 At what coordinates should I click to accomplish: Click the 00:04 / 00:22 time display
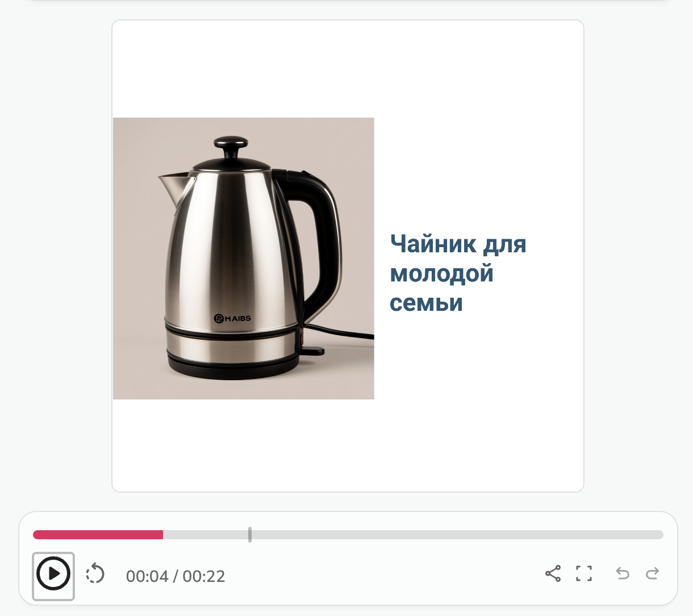(174, 576)
